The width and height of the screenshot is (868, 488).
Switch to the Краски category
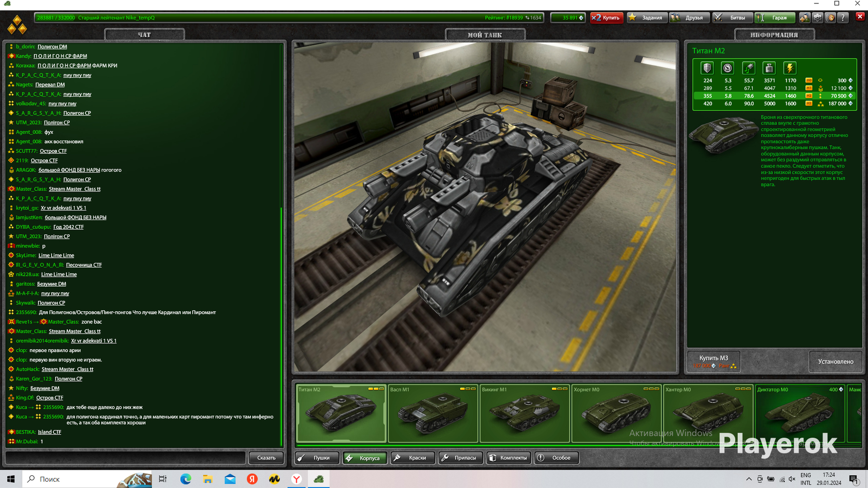tap(413, 458)
